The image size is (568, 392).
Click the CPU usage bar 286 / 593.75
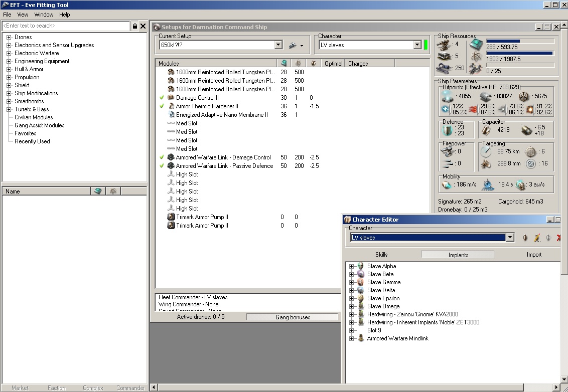tap(520, 41)
